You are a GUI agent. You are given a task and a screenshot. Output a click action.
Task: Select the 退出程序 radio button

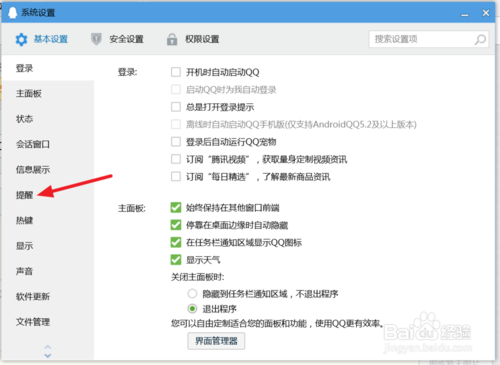pos(192,309)
